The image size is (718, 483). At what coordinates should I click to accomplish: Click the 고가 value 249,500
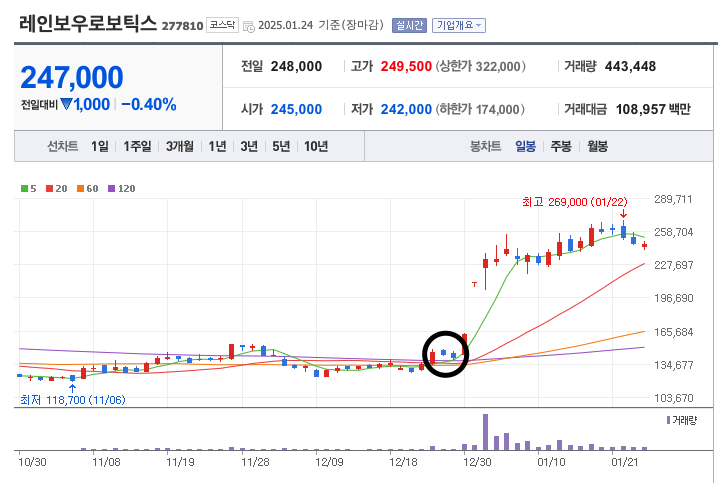406,66
